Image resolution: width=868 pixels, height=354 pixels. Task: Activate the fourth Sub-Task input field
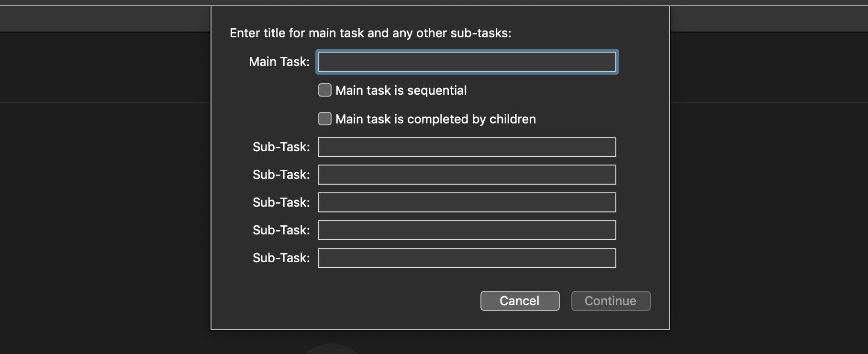point(467,230)
